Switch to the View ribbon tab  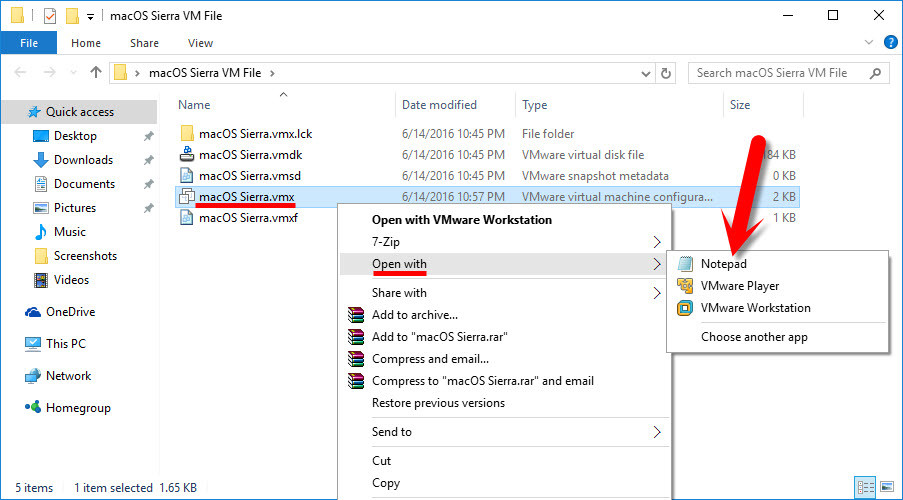[200, 43]
